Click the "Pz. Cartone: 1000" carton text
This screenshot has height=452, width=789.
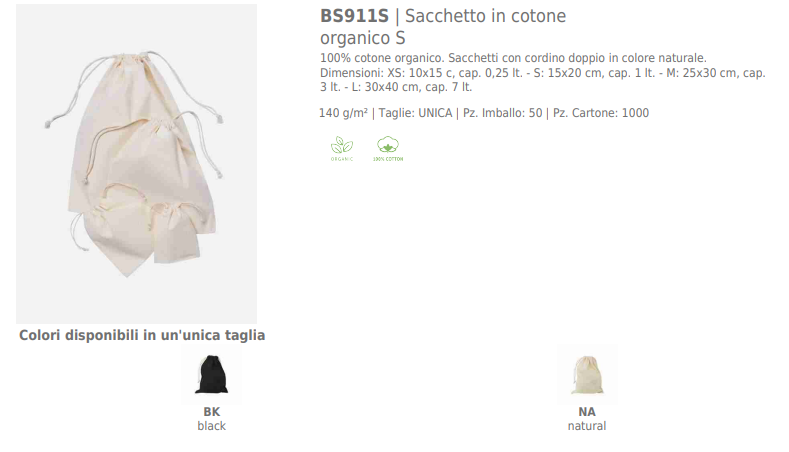601,113
